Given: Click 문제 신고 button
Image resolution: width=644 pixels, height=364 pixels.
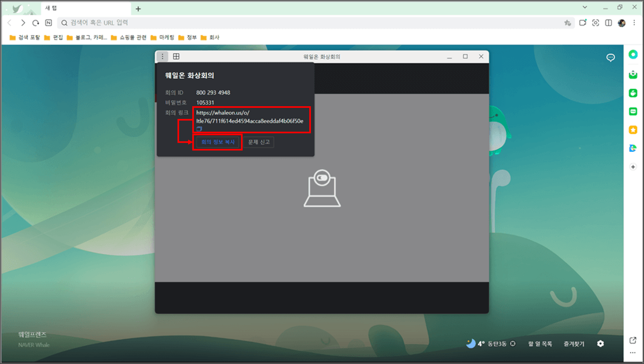Looking at the screenshot, I should pyautogui.click(x=259, y=142).
